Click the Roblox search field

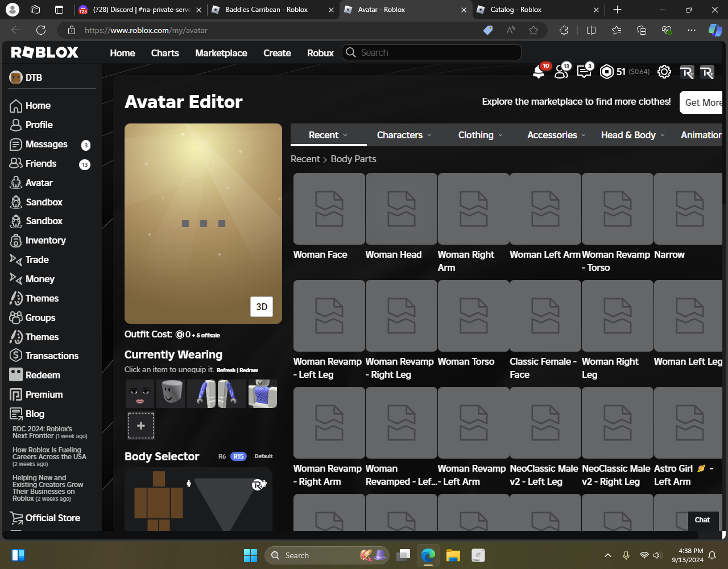tap(432, 52)
